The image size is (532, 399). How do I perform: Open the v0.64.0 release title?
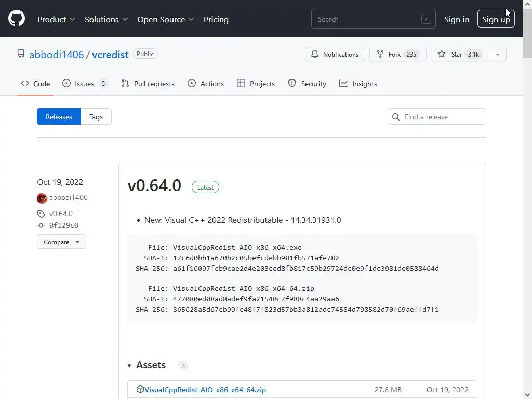click(x=154, y=185)
